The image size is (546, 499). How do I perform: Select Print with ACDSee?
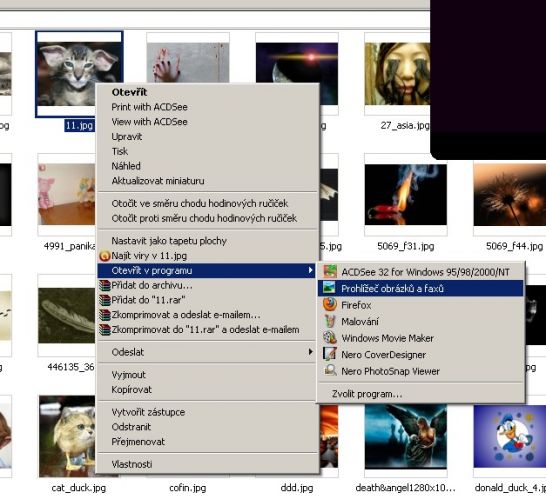[x=149, y=107]
